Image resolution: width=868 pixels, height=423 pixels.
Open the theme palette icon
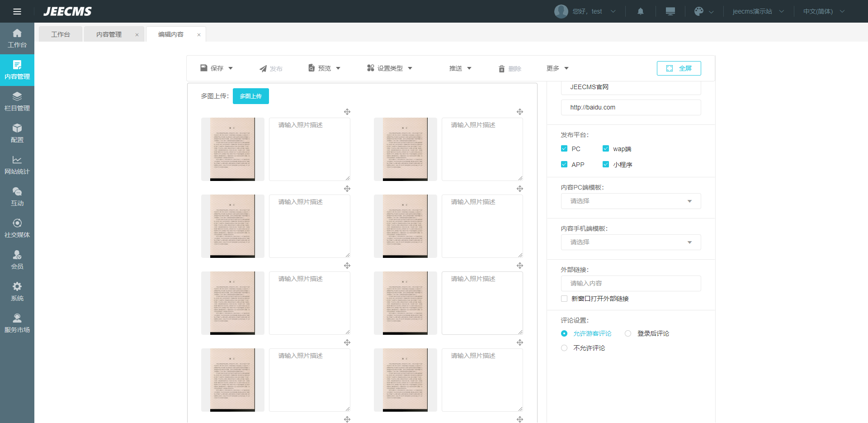tap(699, 11)
